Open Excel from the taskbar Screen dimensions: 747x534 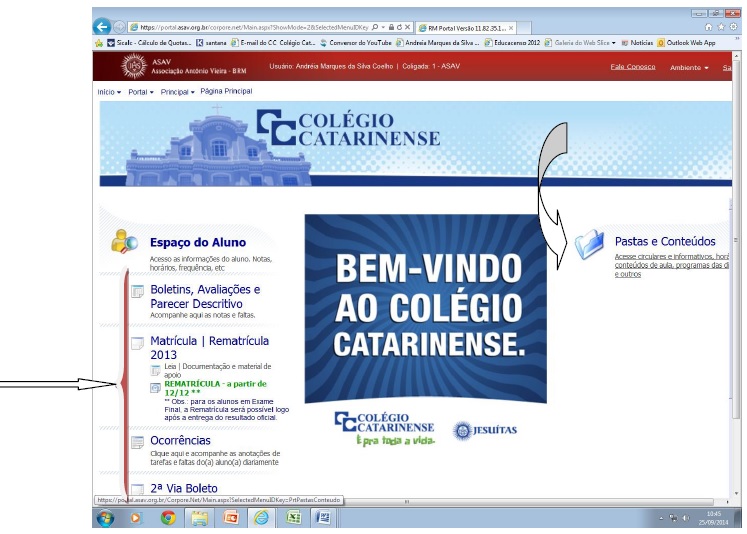coord(293,518)
